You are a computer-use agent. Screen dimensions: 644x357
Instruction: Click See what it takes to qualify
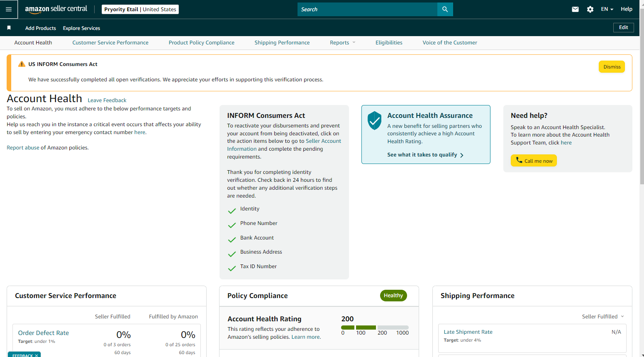coord(422,155)
